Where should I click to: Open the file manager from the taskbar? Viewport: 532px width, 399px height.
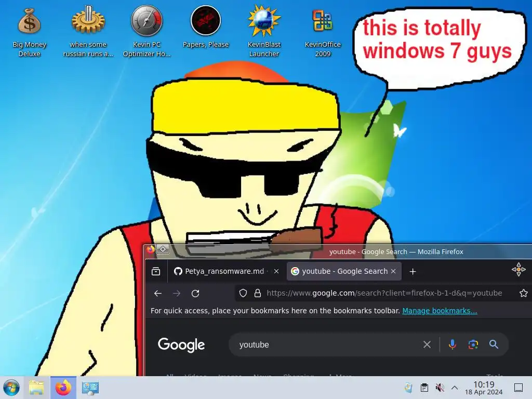point(36,388)
